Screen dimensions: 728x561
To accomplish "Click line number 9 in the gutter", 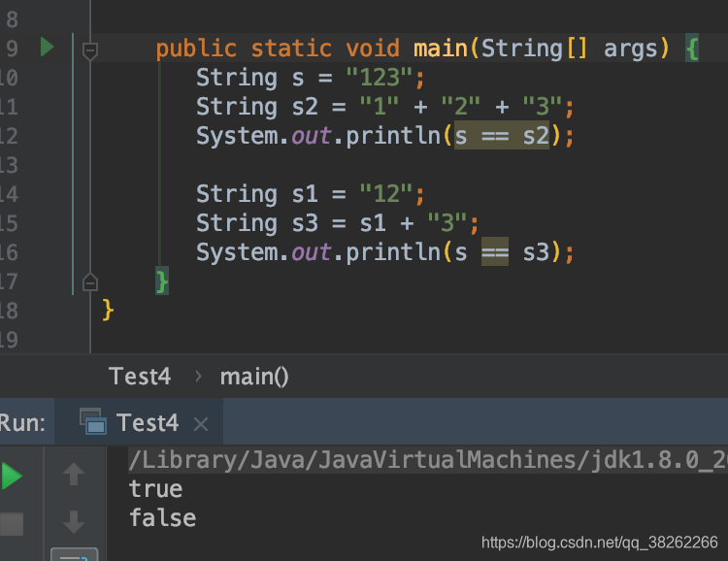I will 12,49.
